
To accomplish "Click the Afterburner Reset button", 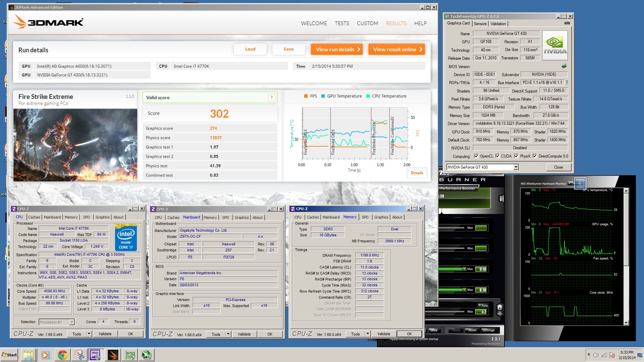I will (472, 330).
